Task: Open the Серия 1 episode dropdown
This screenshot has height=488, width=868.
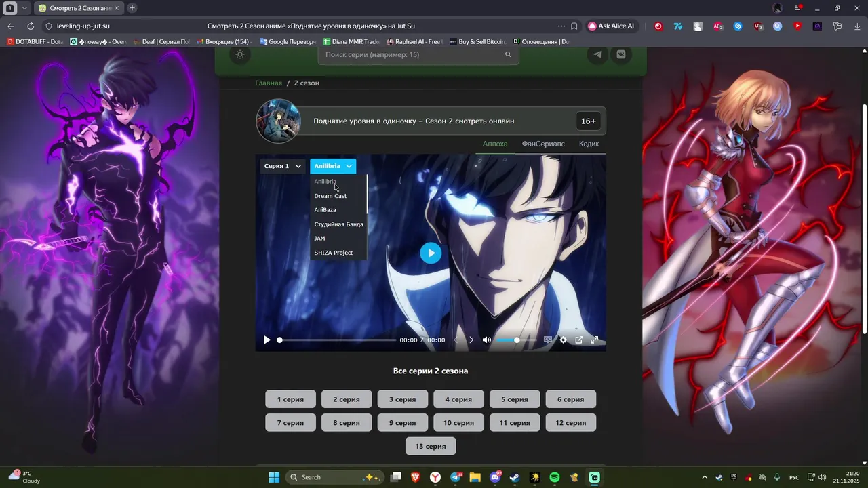Action: [283, 166]
